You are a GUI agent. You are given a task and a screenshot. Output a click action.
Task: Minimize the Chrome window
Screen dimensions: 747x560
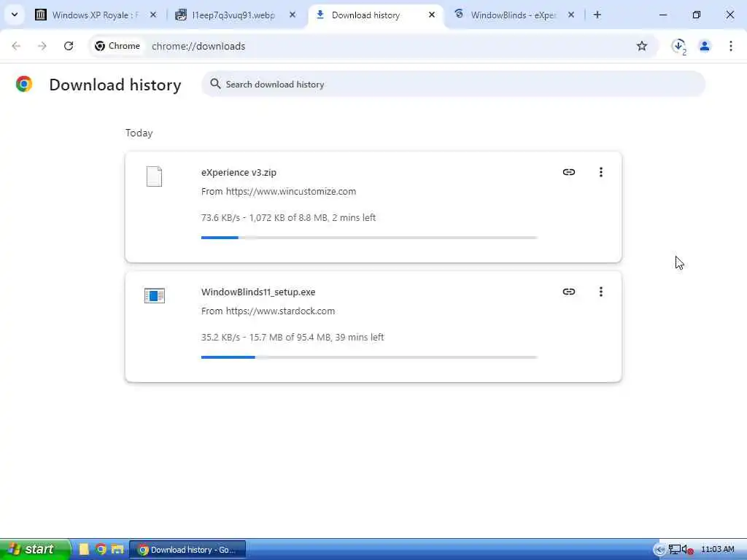tap(662, 15)
